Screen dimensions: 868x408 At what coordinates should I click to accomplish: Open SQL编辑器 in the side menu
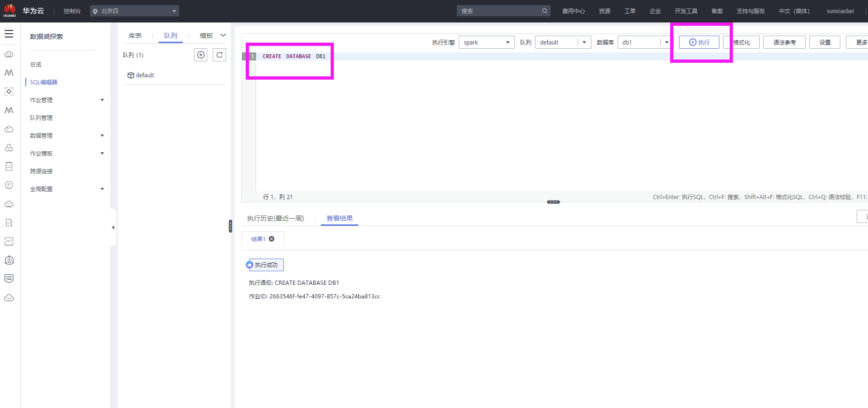click(44, 82)
